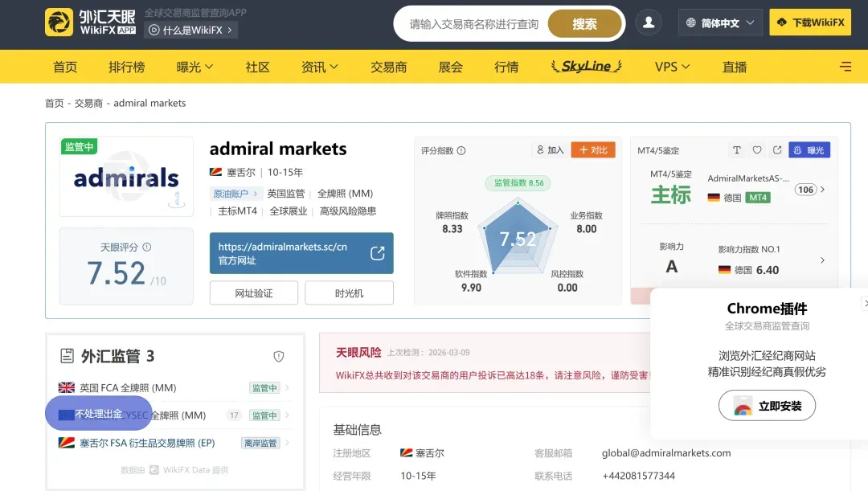Click the 离岸监管 status badge
Viewport: 868px width, 491px height.
(260, 443)
